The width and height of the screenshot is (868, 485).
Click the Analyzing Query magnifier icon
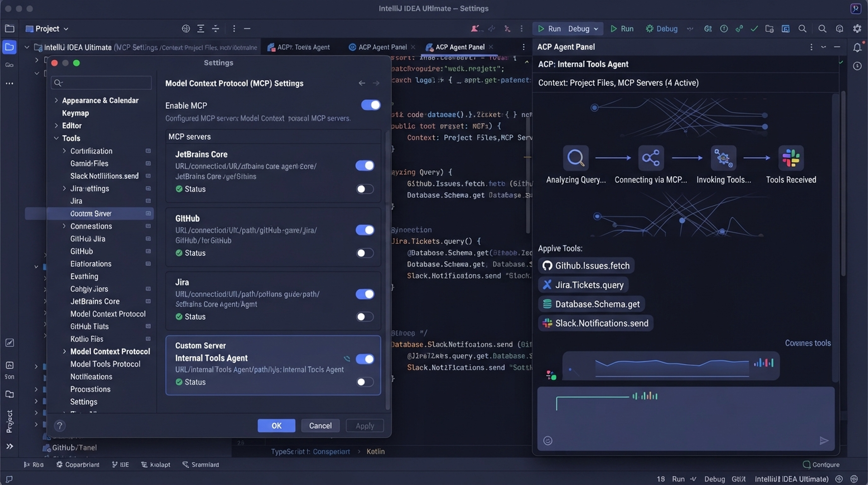[576, 158]
